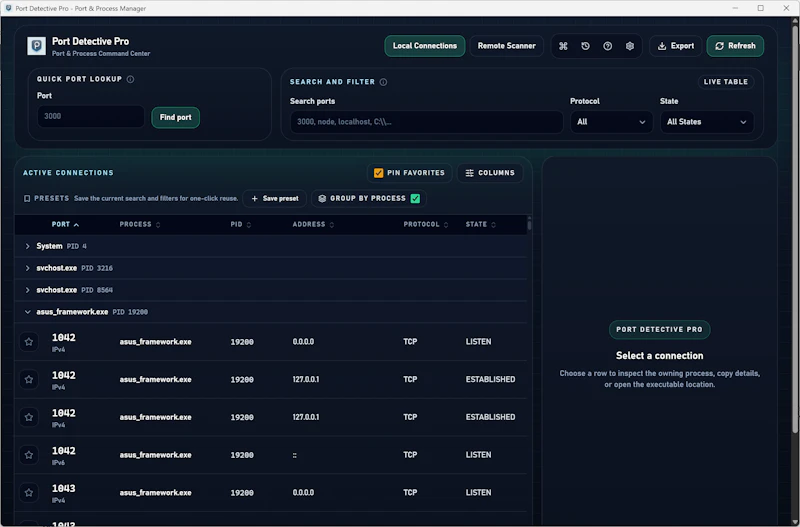
Task: Click the Save preset button
Action: tap(274, 198)
